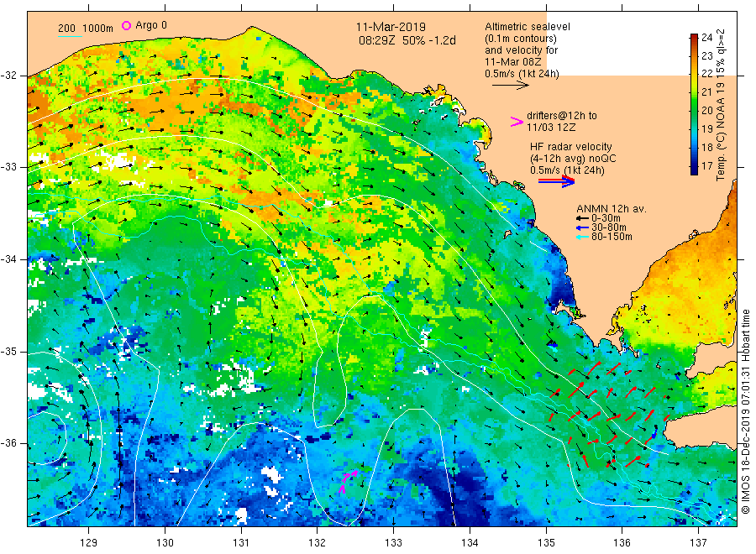Click the 200 1000m contour label
The width and height of the screenshot is (756, 554).
[x=86, y=29]
